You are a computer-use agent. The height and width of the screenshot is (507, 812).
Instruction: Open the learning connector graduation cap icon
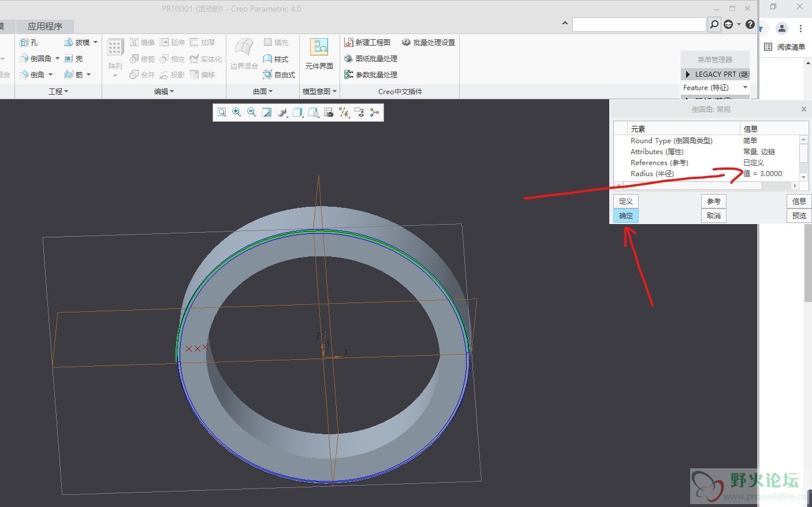click(728, 24)
